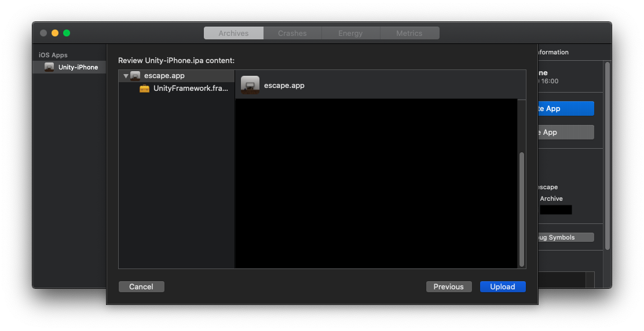Select escape.app row in content tree
644x331 pixels.
[177, 76]
